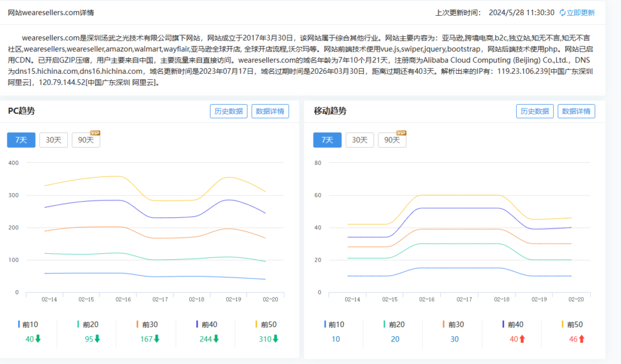Open 数据详情 for 移动趋势

(576, 111)
